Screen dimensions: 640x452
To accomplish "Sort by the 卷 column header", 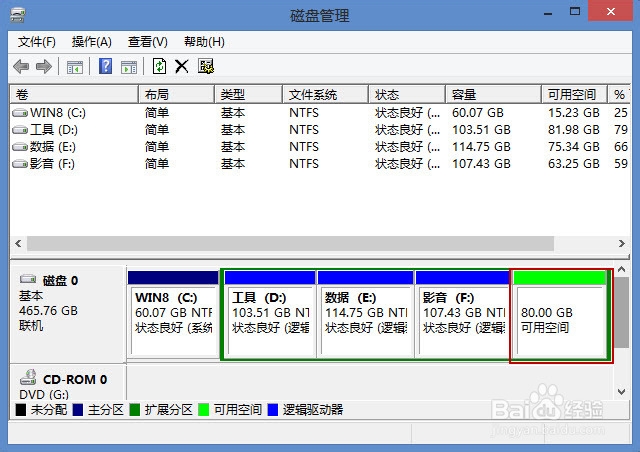I will (x=74, y=95).
